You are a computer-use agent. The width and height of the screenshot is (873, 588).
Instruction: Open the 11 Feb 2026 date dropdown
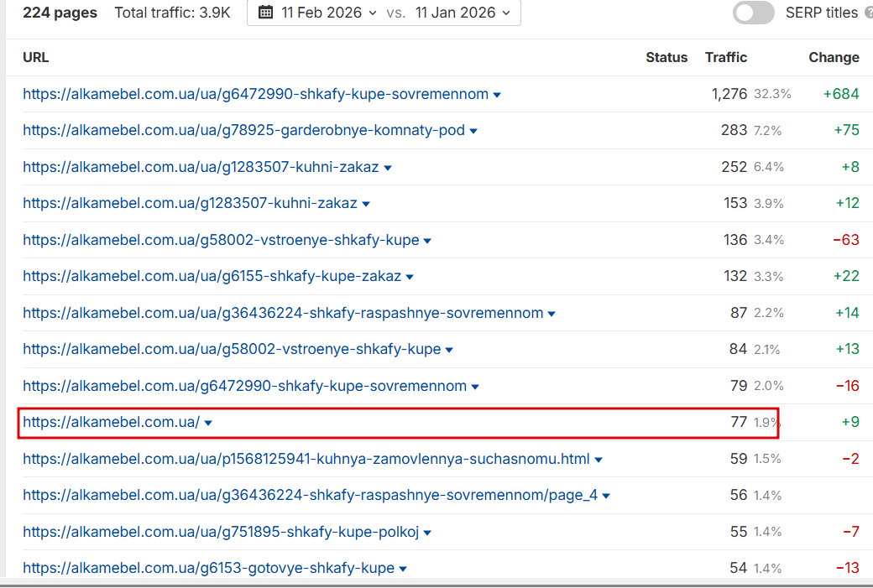click(329, 13)
